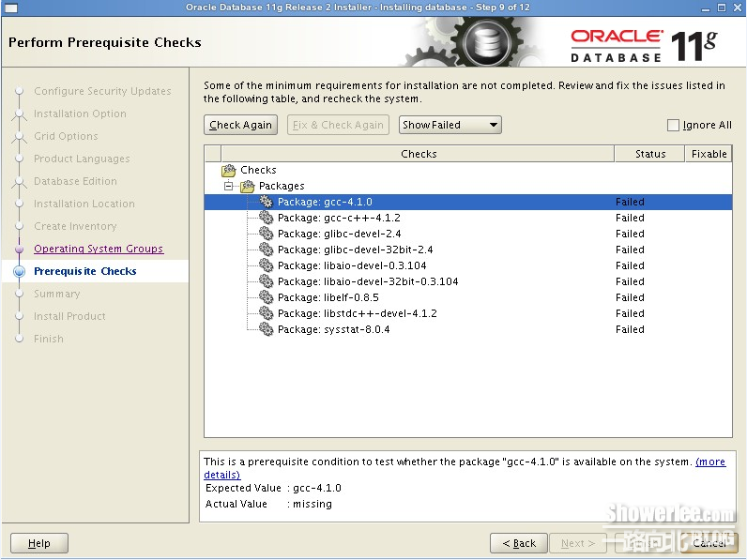
Task: Click the gear icon for libaio-devel-0.3.104
Action: coord(267,265)
